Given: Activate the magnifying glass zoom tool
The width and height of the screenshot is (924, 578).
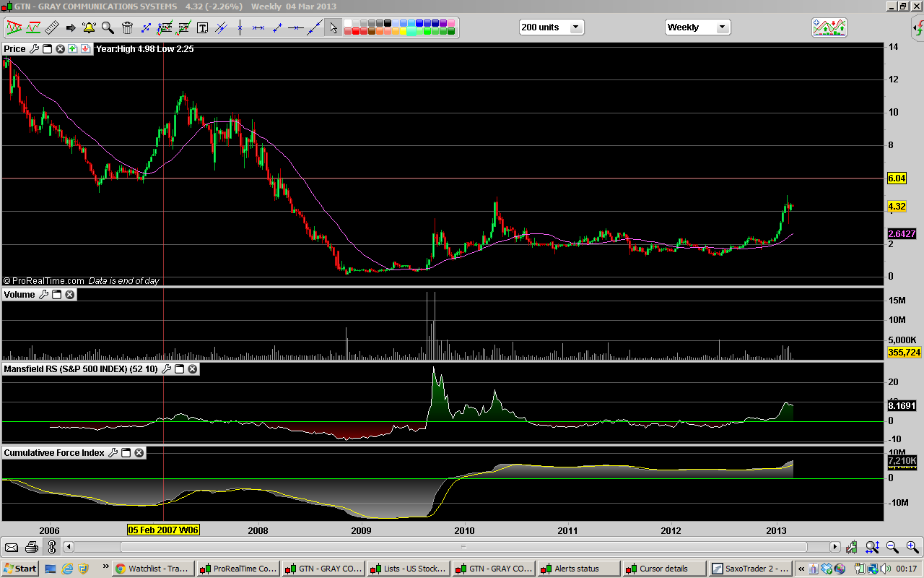Looking at the screenshot, I should (x=108, y=28).
